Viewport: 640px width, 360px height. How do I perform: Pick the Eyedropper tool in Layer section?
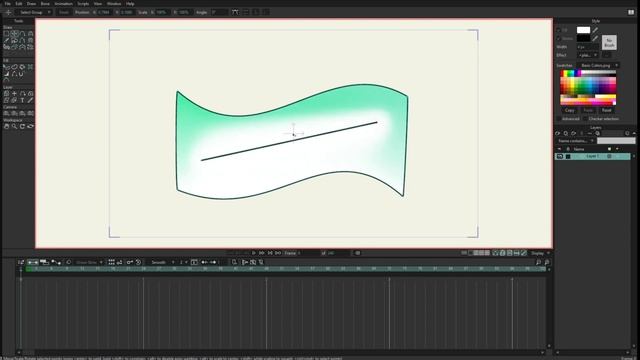point(30,100)
